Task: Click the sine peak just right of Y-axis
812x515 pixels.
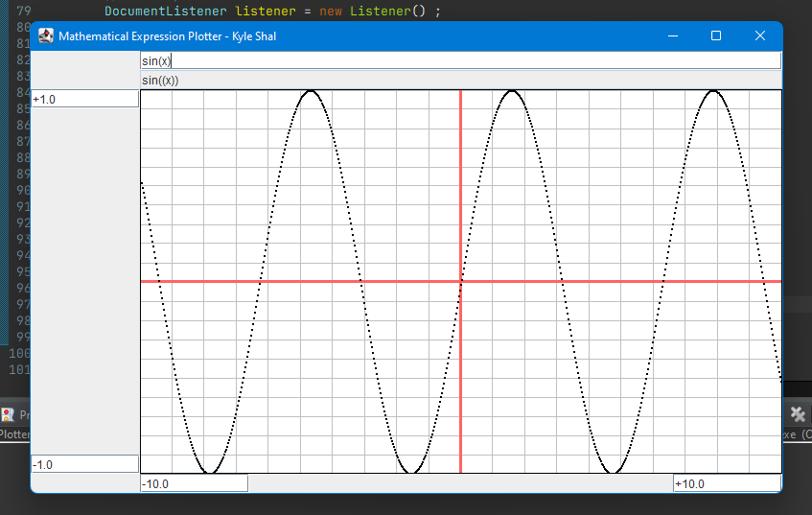Action: click(512, 92)
